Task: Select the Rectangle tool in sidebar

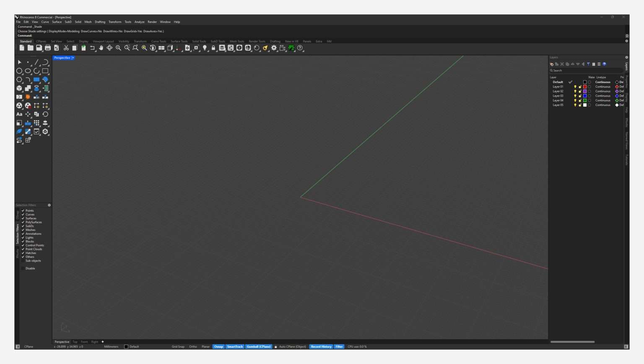Action: 45,71
